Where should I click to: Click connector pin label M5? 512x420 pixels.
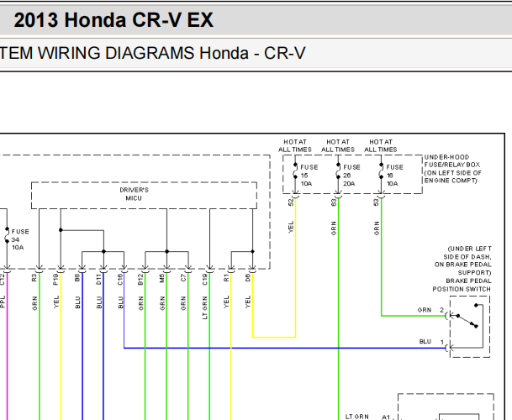click(162, 278)
